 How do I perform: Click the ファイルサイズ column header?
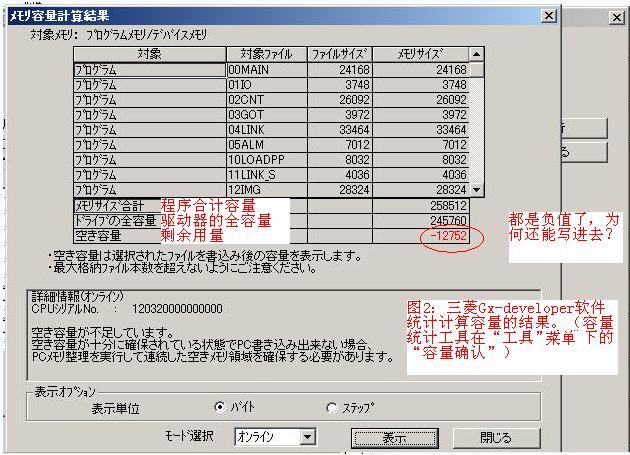(339, 54)
